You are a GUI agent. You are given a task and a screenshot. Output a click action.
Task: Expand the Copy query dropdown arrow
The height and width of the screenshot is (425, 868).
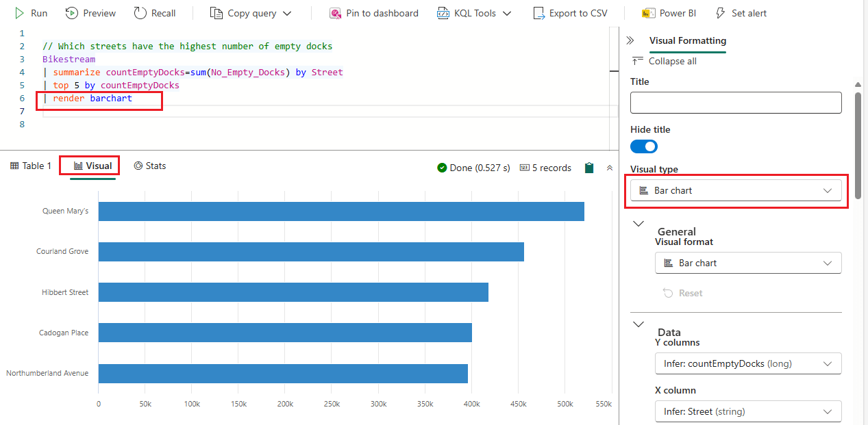286,12
